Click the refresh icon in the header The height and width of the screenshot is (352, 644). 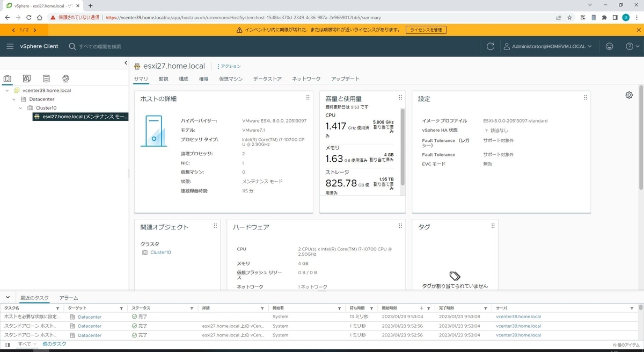490,47
